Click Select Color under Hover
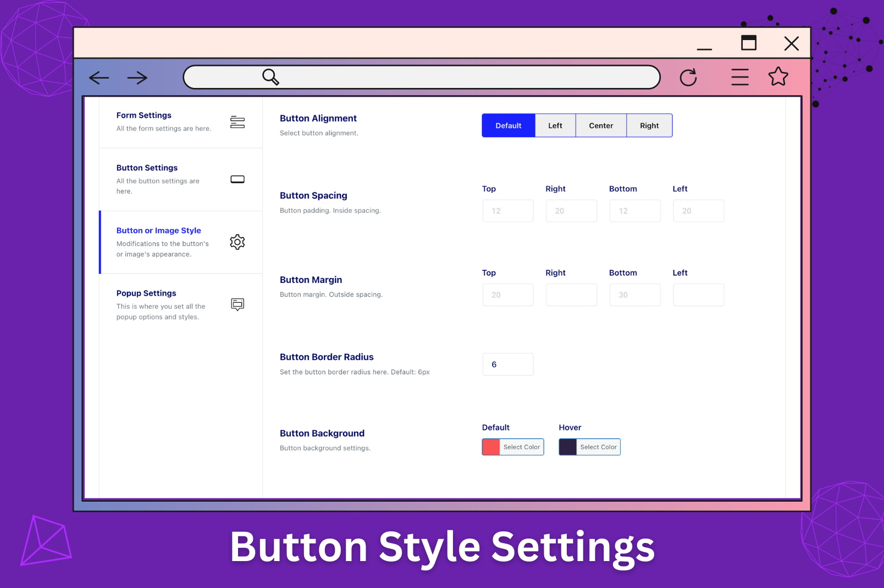 click(599, 447)
